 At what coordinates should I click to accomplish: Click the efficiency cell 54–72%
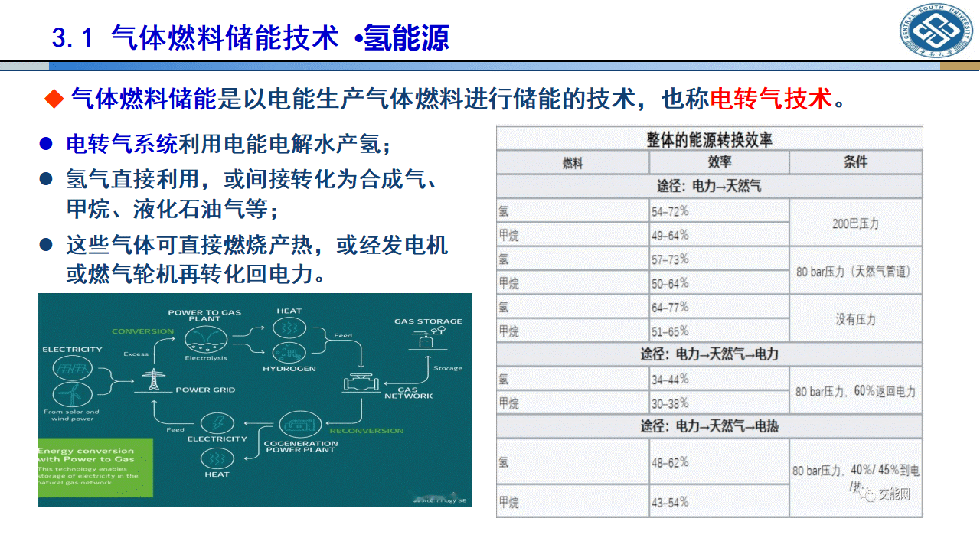[719, 210]
